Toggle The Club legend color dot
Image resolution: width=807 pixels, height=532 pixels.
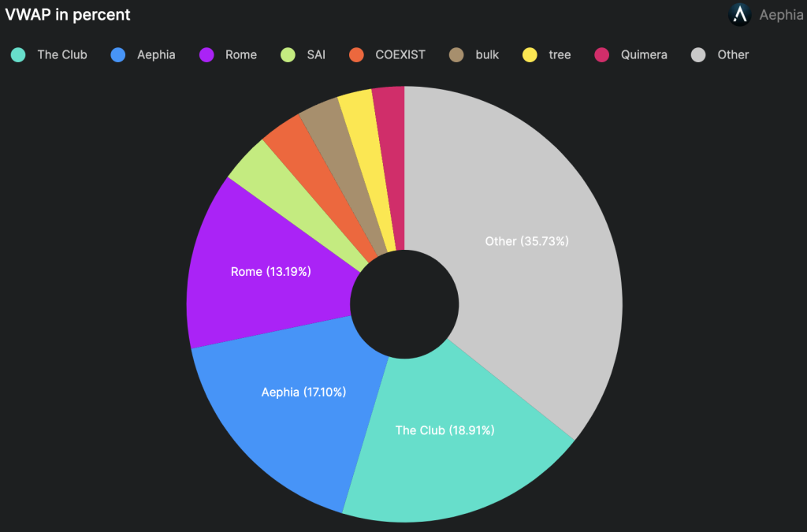[x=17, y=55]
